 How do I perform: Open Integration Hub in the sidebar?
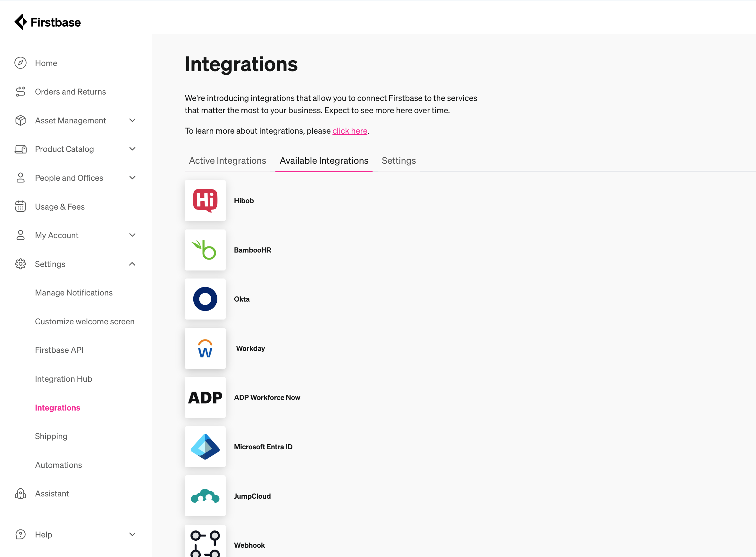63,379
